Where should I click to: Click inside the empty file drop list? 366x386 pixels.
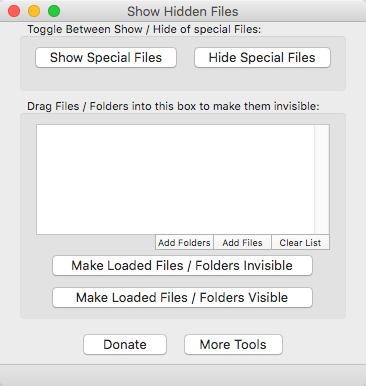click(x=175, y=179)
